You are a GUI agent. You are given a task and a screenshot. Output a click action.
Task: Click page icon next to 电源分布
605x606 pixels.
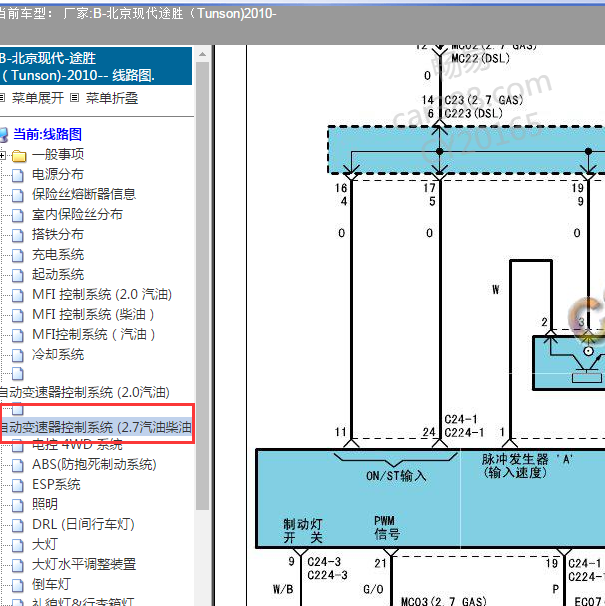(18, 175)
